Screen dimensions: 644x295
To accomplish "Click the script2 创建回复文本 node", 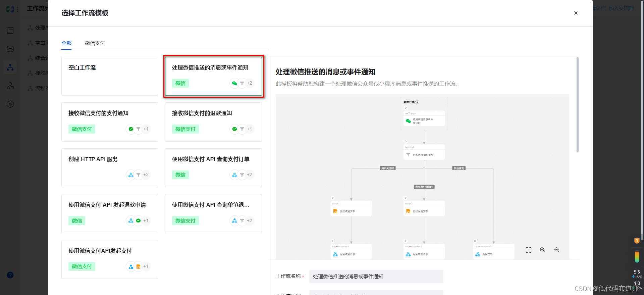I will (x=424, y=209).
